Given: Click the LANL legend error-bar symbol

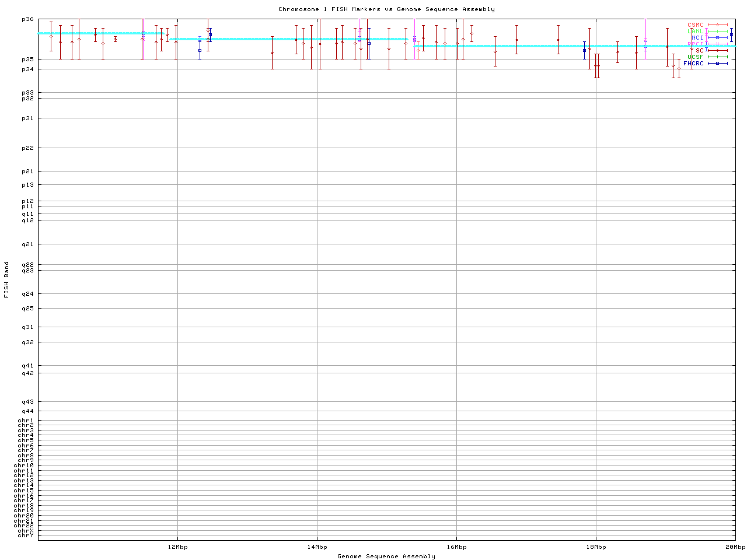Looking at the screenshot, I should pyautogui.click(x=717, y=32).
